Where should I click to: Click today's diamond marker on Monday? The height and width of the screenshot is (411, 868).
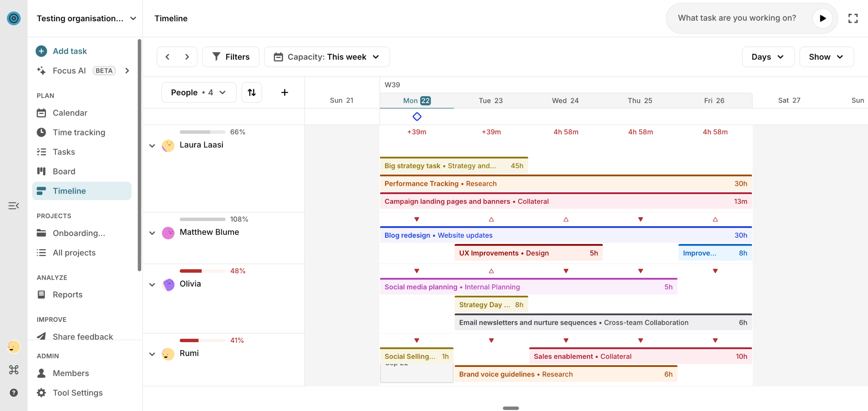pos(417,117)
